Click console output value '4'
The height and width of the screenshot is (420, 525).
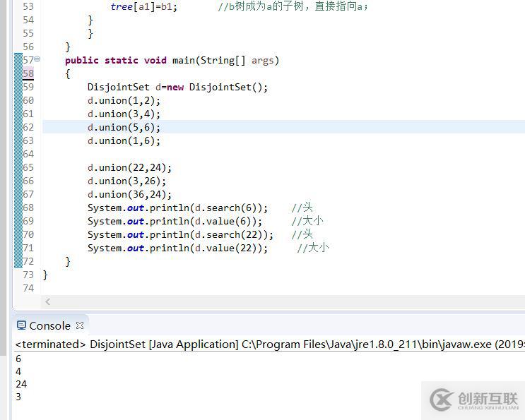tap(18, 371)
